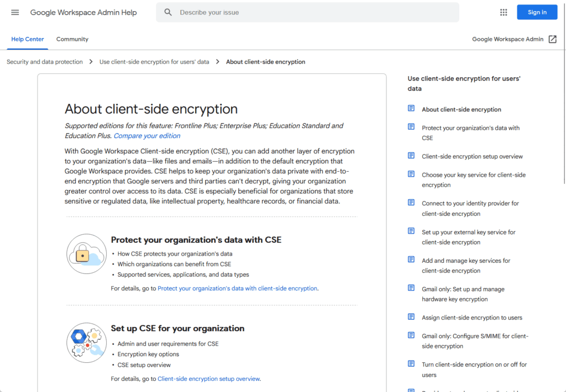566x392 pixels.
Task: Click bullet Admin and user requirements for CSE
Action: coord(168,343)
